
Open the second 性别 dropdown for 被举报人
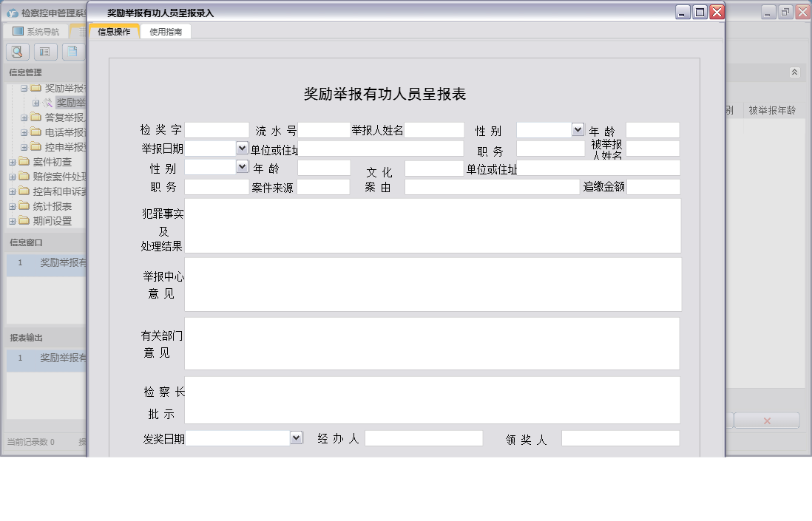(240, 166)
